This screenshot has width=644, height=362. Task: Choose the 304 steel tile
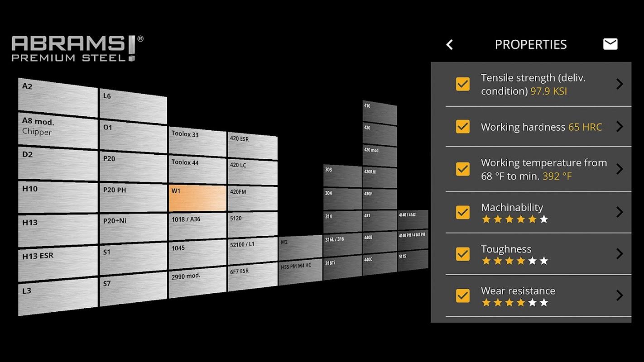tap(342, 199)
